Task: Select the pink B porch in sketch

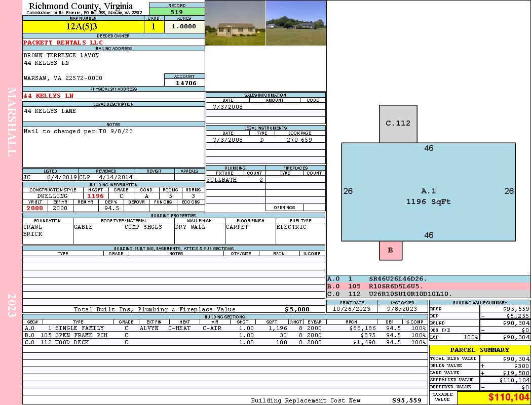Action: click(390, 250)
